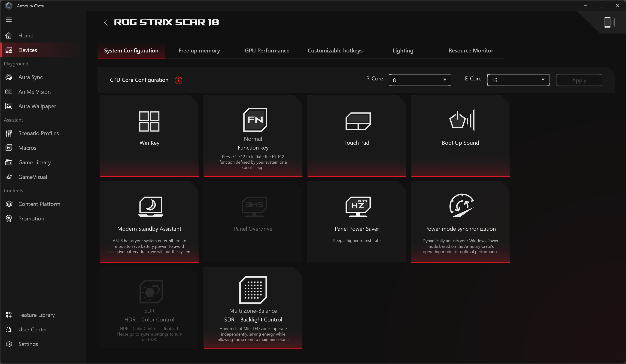Expand the E-Core dropdown
This screenshot has width=626, height=364.
tap(518, 80)
